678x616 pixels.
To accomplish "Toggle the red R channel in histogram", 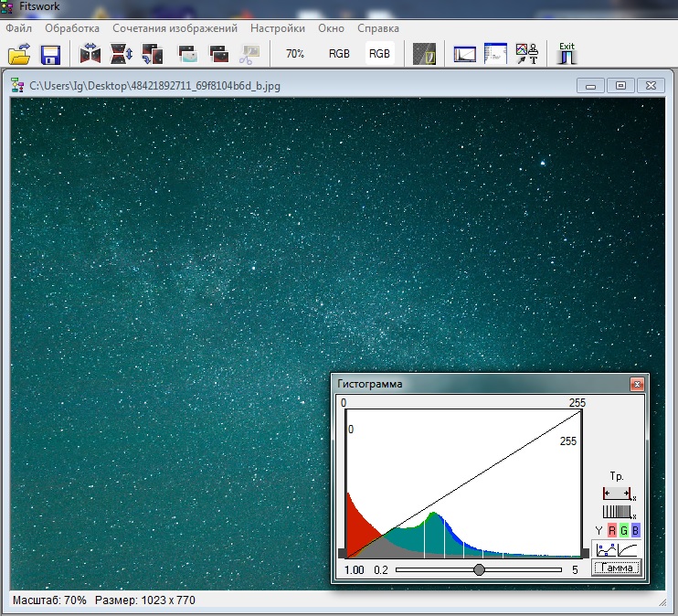I will point(611,531).
